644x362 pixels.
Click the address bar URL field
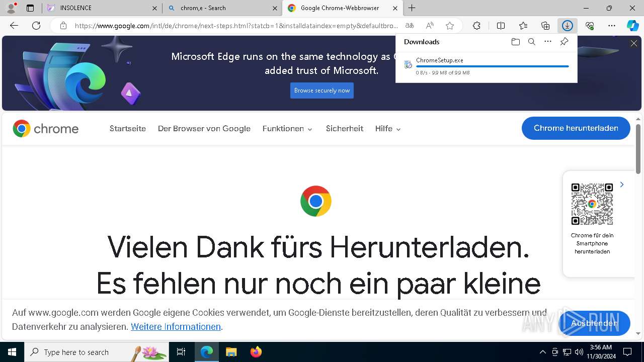point(236,26)
